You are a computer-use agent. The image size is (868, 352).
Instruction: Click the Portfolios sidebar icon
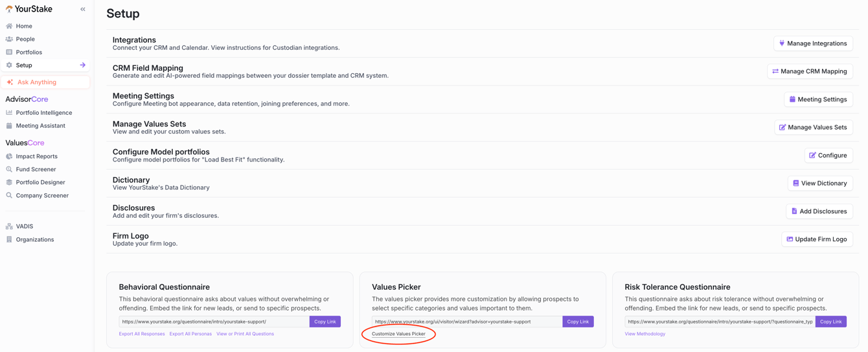[x=9, y=52]
